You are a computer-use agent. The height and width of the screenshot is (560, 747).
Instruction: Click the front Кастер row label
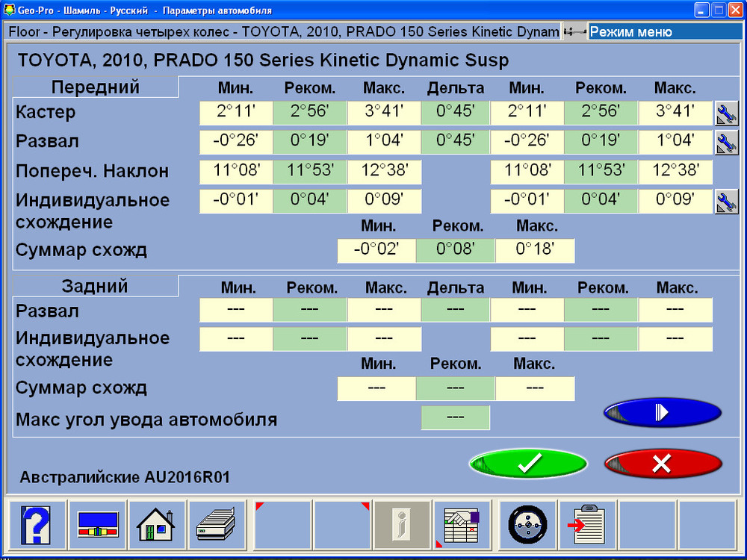pos(46,113)
